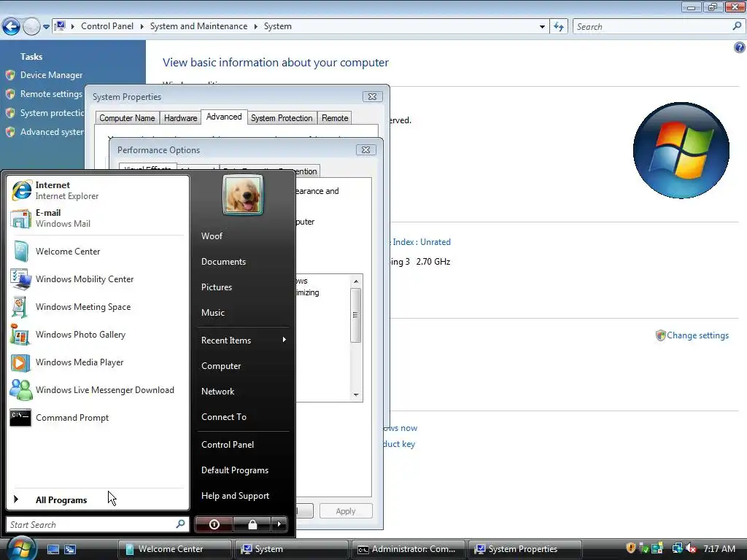Click the scrollbar thumb in effects list

(355, 315)
